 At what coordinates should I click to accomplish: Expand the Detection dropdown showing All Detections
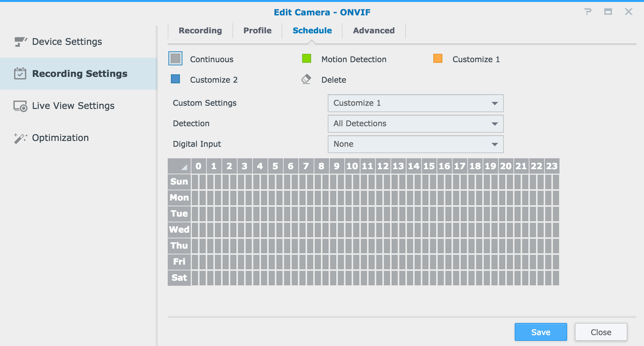(x=415, y=124)
